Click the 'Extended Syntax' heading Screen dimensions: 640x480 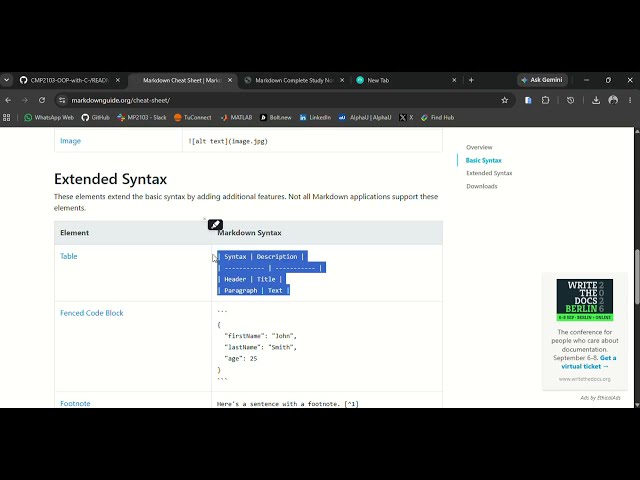click(x=110, y=179)
